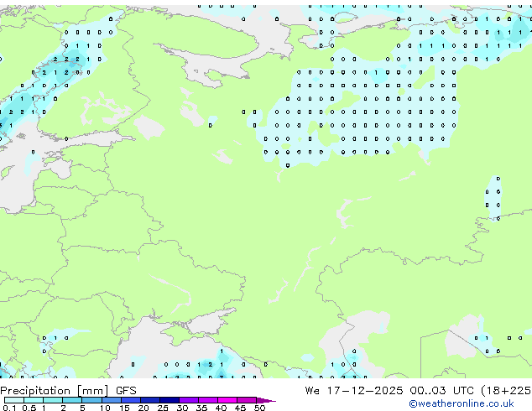Select the 35–40 mm legend swatch
Viewport: 532px width, 411px height.
click(x=208, y=400)
